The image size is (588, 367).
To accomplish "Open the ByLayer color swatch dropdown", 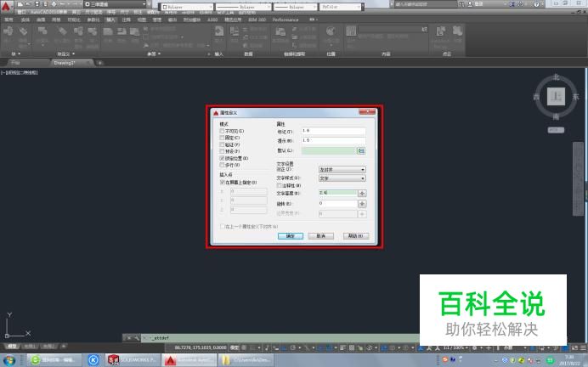I will 186,7.
